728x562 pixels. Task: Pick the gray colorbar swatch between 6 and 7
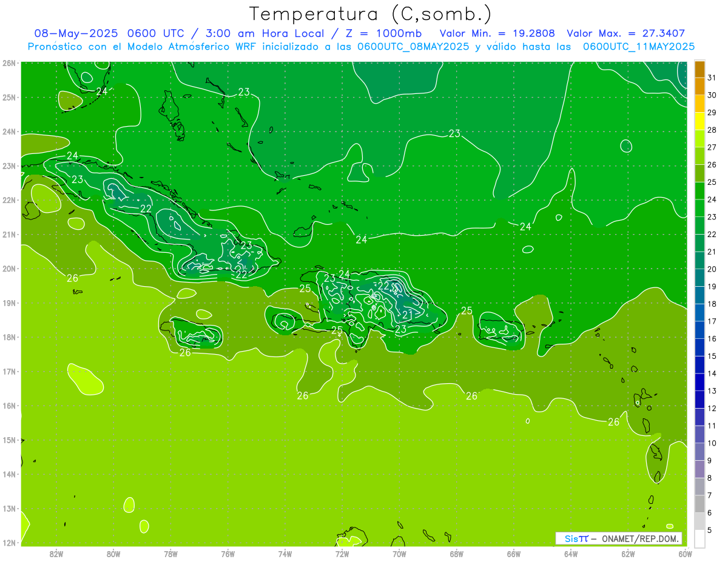[x=699, y=504]
